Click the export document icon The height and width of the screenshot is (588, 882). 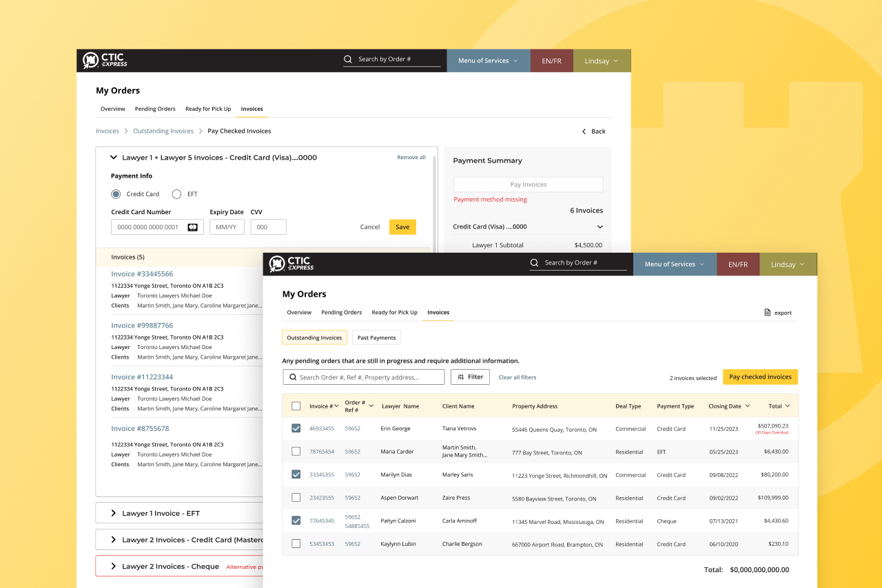768,313
